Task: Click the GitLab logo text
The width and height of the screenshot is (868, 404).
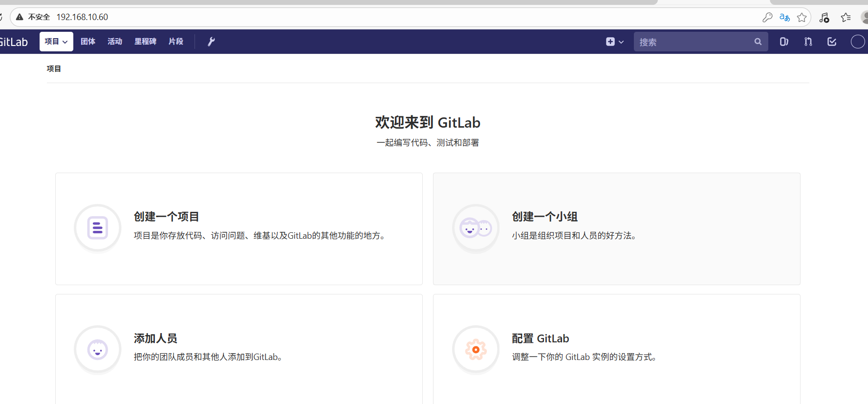Action: click(14, 42)
